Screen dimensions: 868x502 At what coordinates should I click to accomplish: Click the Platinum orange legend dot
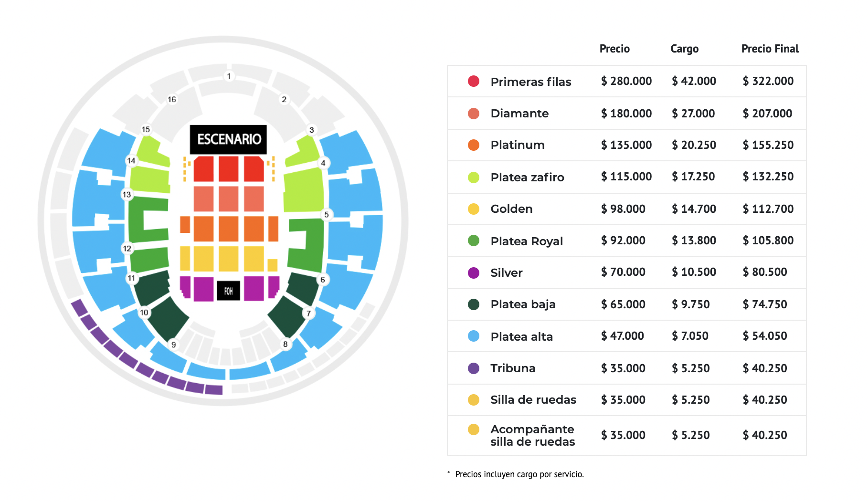[x=473, y=145]
